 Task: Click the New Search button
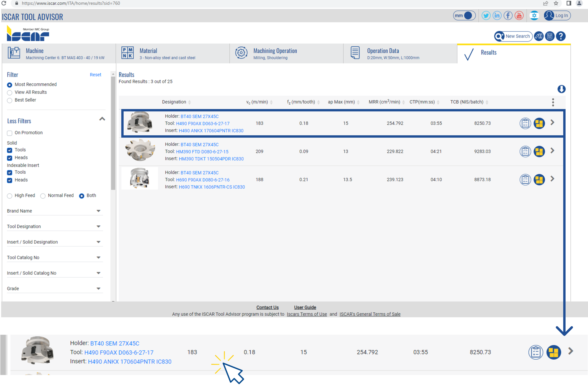coord(513,36)
